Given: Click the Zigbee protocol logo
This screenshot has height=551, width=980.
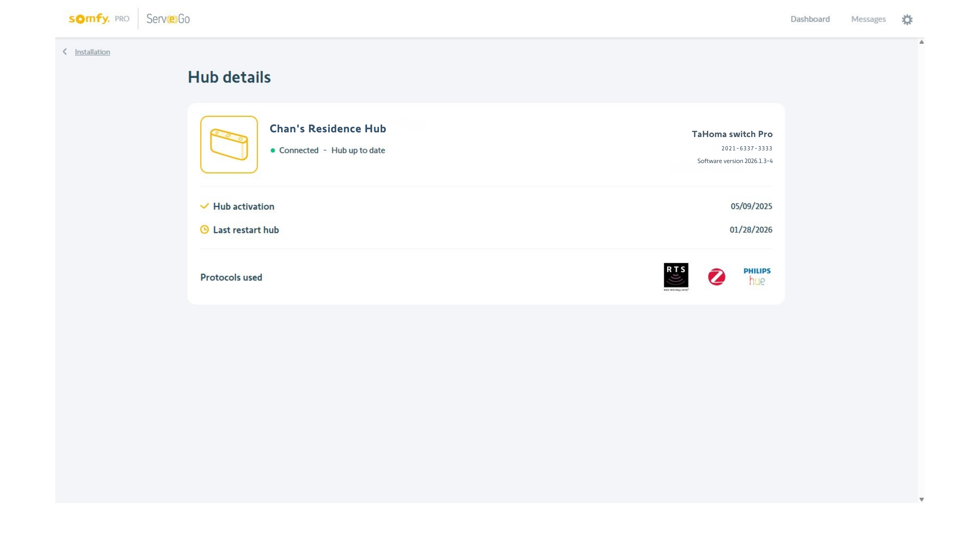Looking at the screenshot, I should pos(716,277).
